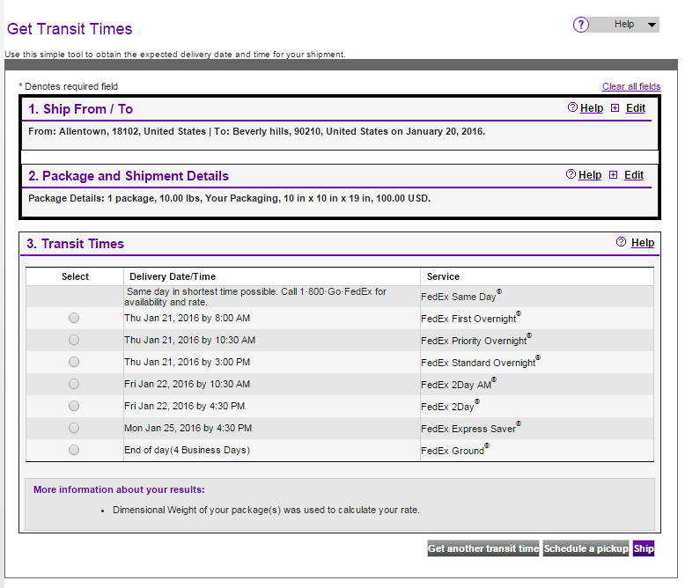Click the Dimensional Weight information note
Screen dimensions: 700x588
click(x=266, y=510)
